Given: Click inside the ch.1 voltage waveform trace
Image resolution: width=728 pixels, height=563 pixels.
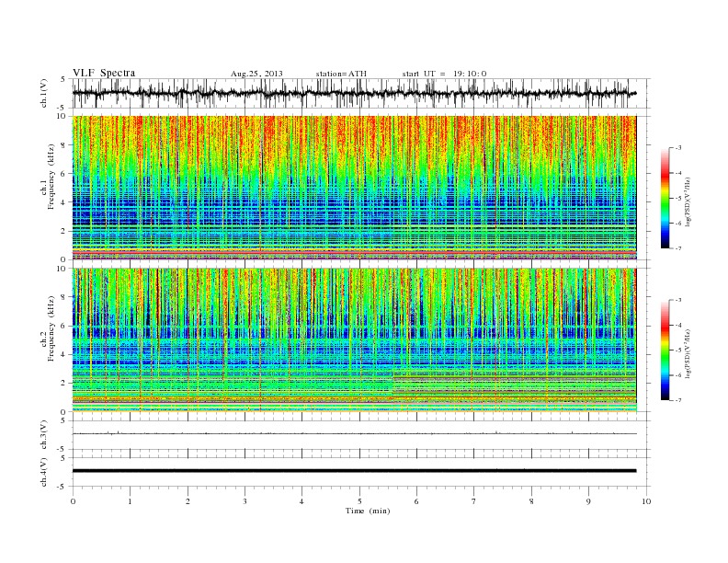Looking at the screenshot, I should (x=354, y=93).
